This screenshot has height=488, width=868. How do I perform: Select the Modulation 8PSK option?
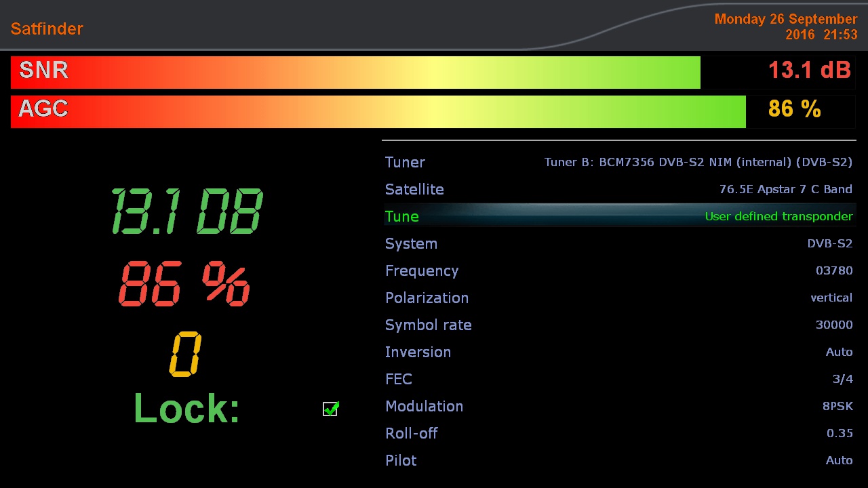tap(618, 406)
